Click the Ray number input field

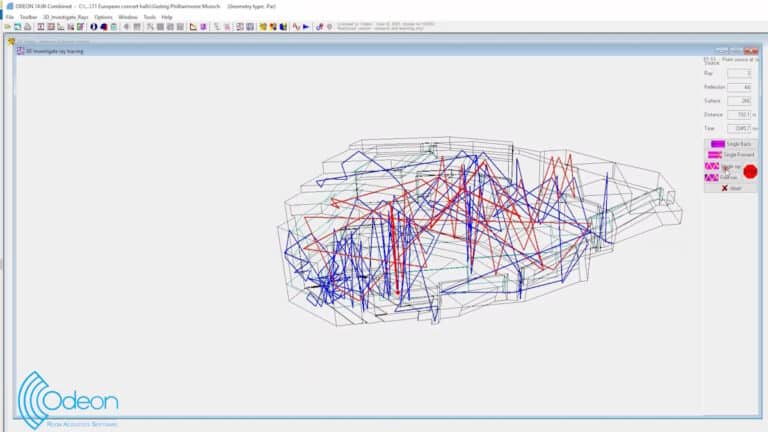[739, 73]
